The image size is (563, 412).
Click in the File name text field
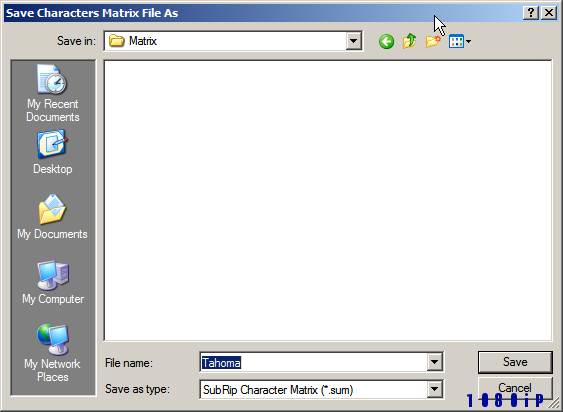313,362
